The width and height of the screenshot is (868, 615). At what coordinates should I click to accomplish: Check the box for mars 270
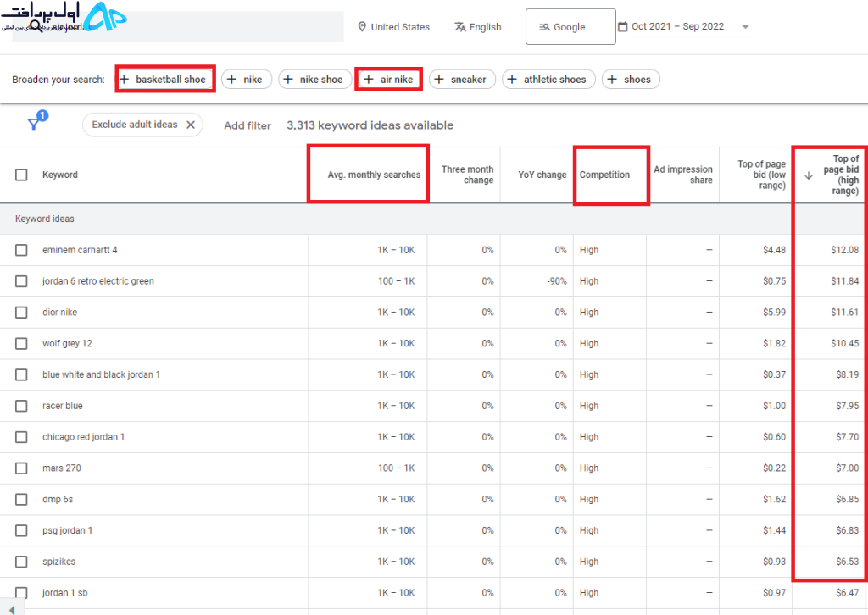pyautogui.click(x=21, y=468)
